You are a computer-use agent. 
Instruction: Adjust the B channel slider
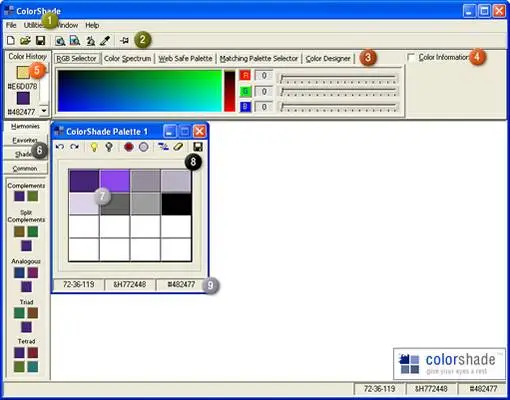coord(338,107)
